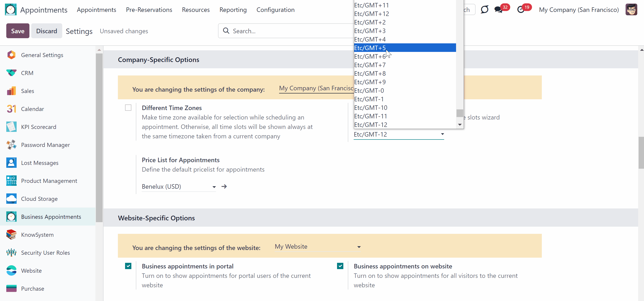Viewport: 644px width, 301px height.
Task: Select Etc/GMT+5 in timezone list
Action: (405, 48)
